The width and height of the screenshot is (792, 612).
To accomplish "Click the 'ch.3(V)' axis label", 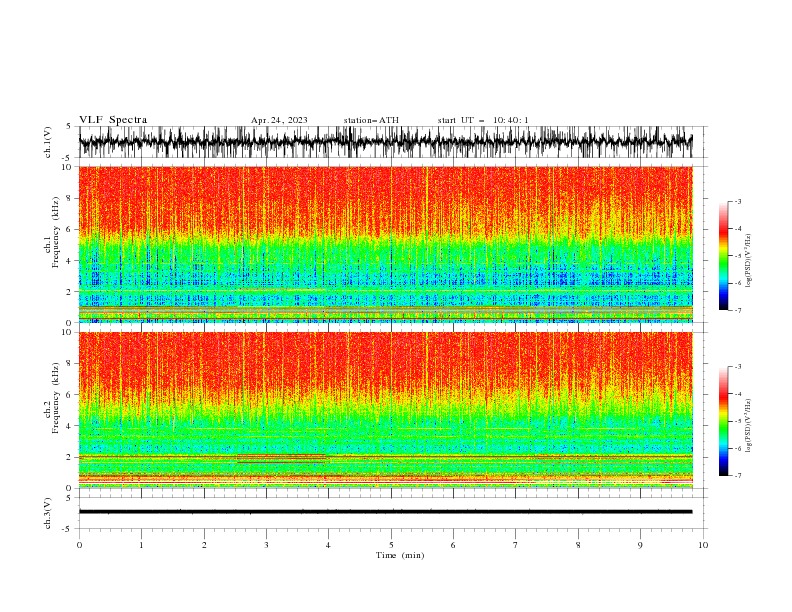I will (48, 514).
